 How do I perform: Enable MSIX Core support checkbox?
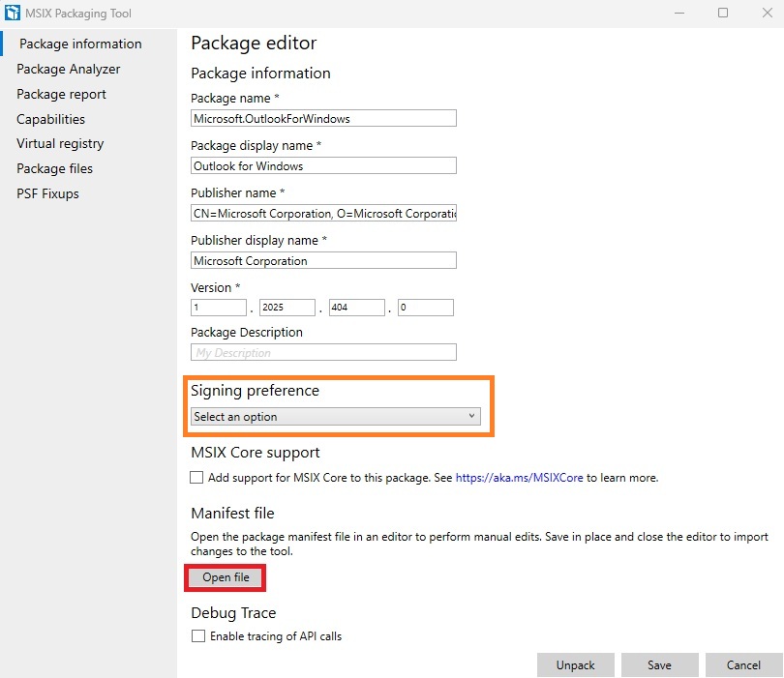tap(196, 477)
